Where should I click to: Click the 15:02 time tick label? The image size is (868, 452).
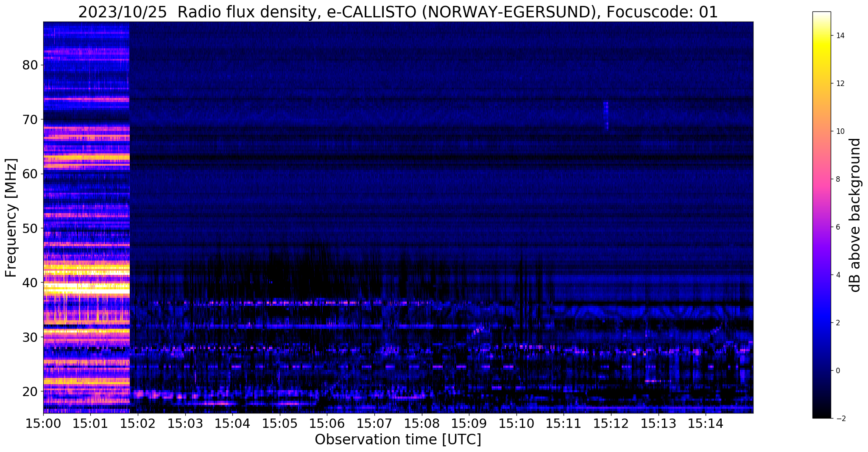138,423
